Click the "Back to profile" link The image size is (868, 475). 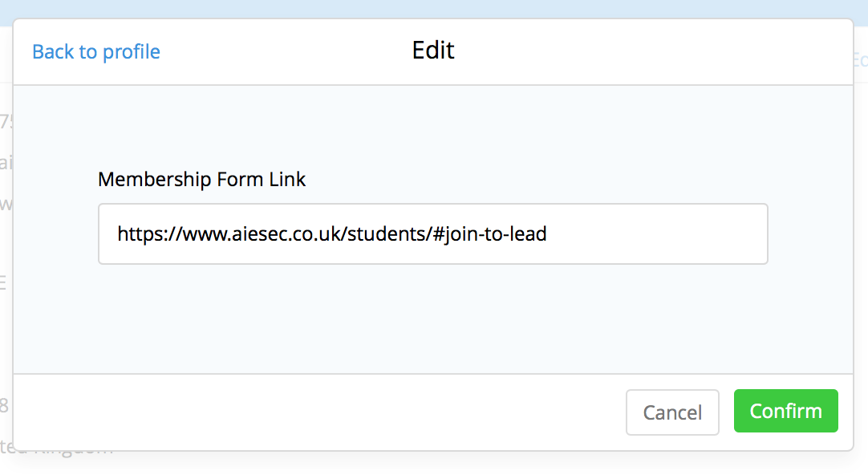coord(96,52)
